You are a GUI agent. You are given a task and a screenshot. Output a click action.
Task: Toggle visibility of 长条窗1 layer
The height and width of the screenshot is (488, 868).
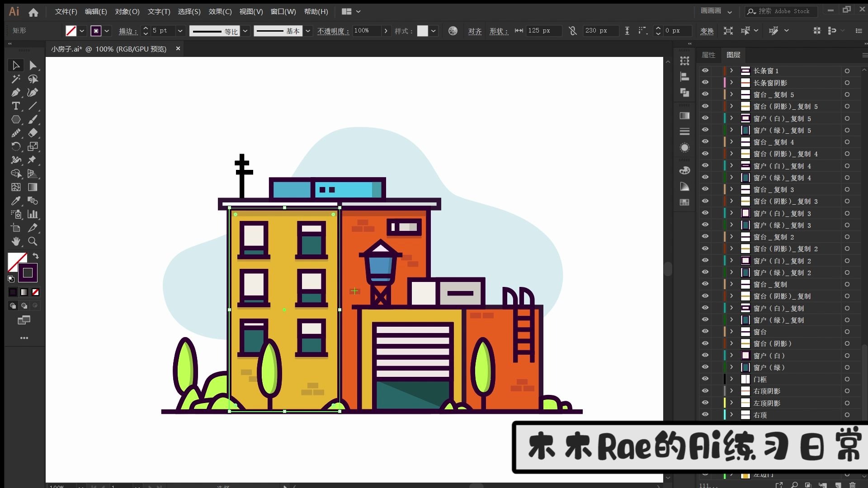coord(705,71)
